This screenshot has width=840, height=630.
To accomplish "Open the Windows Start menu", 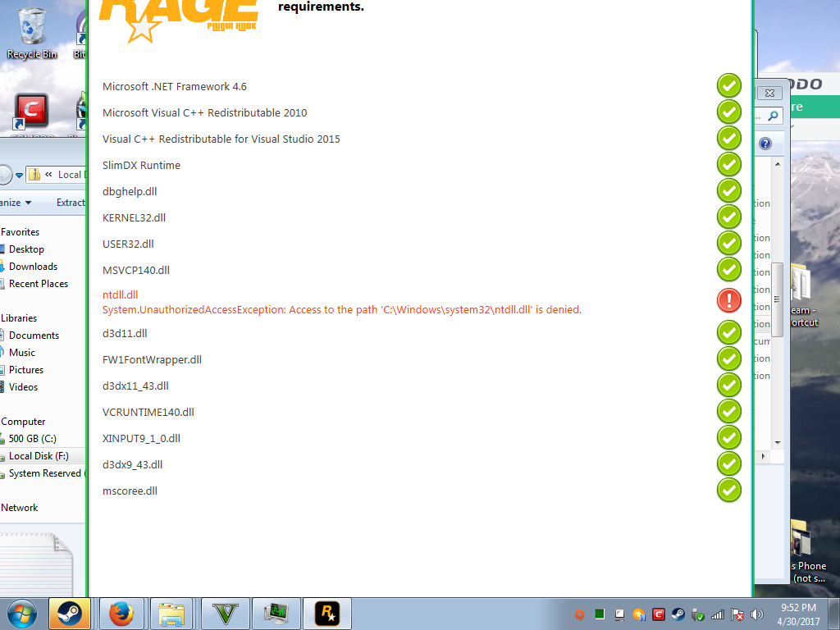I will 22,614.
